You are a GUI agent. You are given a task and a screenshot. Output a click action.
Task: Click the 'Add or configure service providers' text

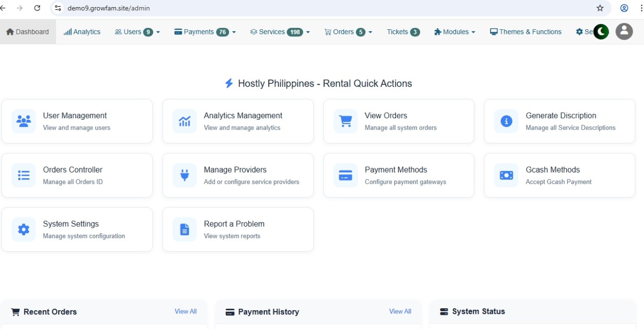pyautogui.click(x=251, y=182)
